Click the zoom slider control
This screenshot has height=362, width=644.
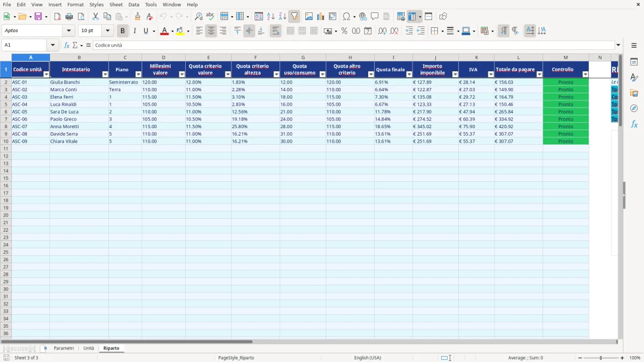pos(601,358)
